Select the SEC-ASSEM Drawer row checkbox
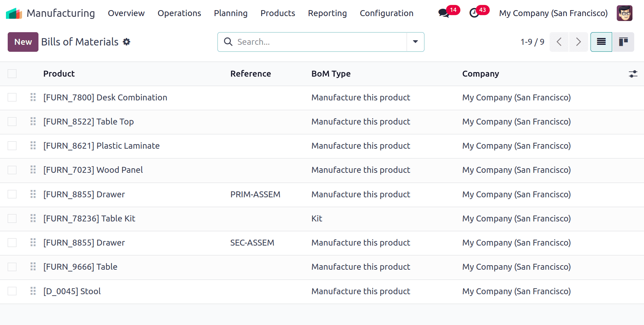The image size is (644, 325). tap(12, 242)
